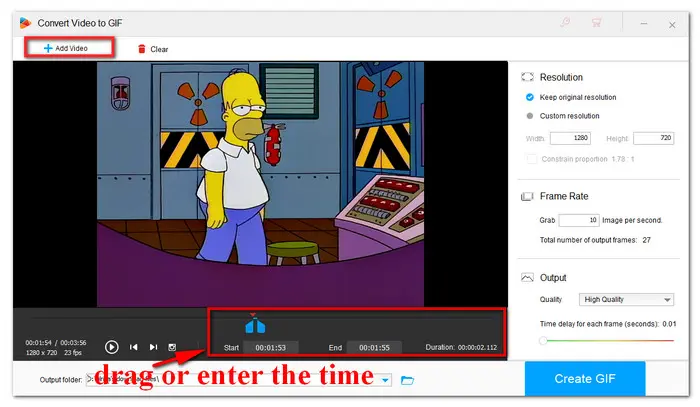
Task: Open the output folder path dropdown
Action: [385, 380]
